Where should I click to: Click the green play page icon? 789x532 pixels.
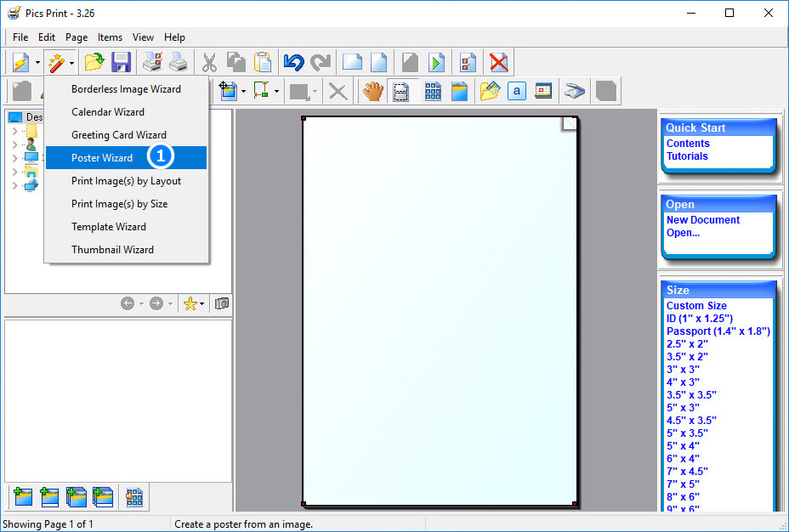(x=436, y=62)
